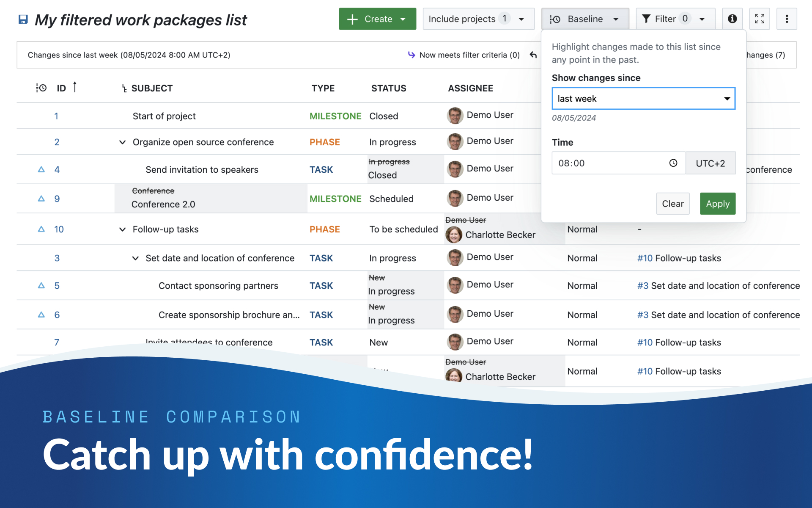Open the Filter panel icon
Viewport: 812px width, 508px height.
point(672,19)
